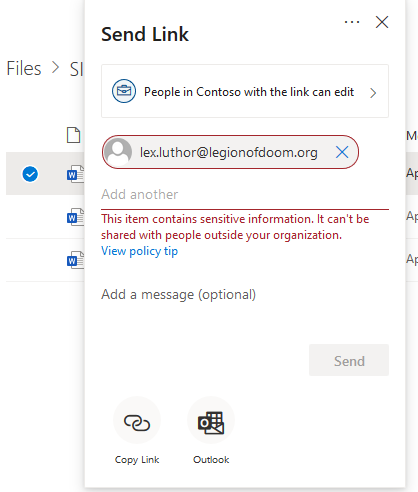The height and width of the screenshot is (492, 418).
Task: Click the Send button
Action: click(x=349, y=360)
